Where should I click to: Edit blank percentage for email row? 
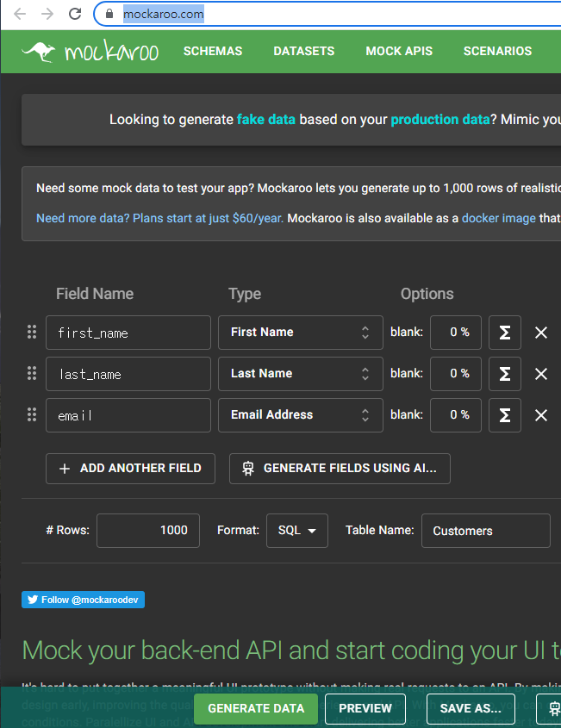(456, 415)
